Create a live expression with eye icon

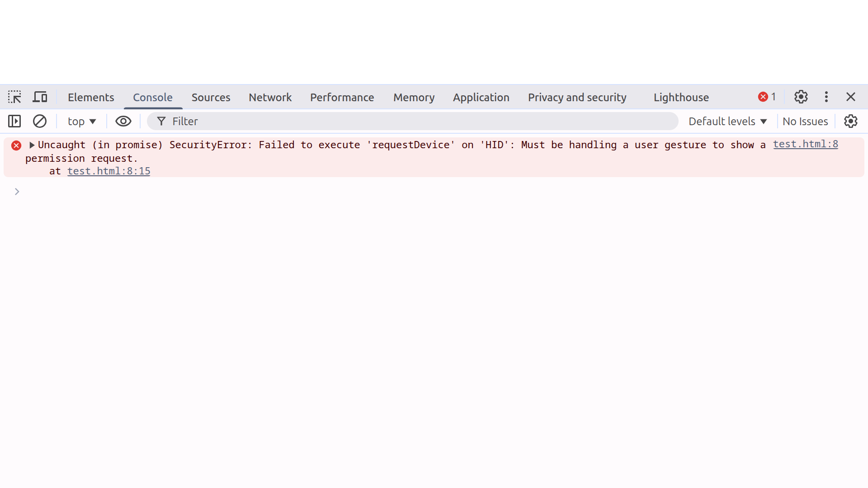pyautogui.click(x=123, y=121)
